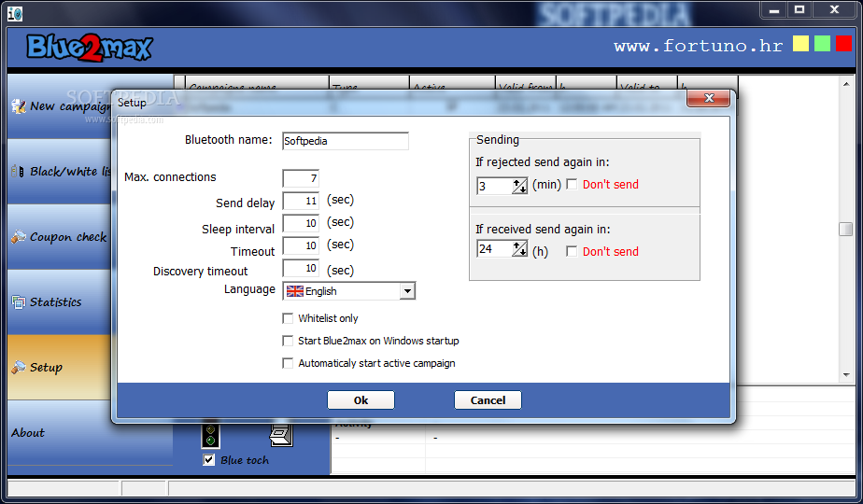Enable Start Blue2max on Windows startup

coord(288,341)
